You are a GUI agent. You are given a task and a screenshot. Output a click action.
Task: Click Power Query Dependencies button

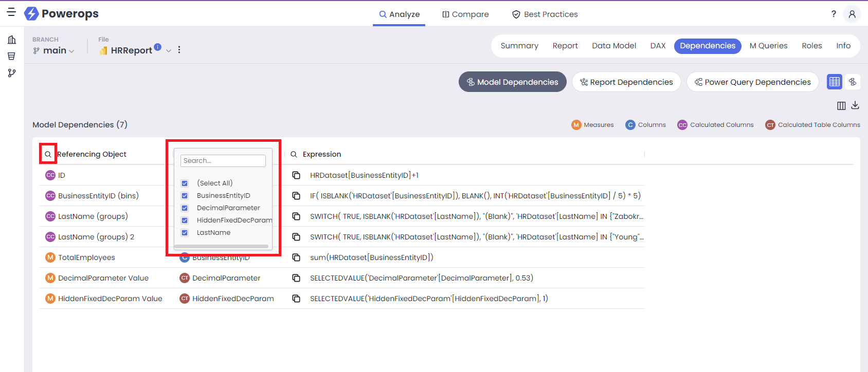coord(753,82)
